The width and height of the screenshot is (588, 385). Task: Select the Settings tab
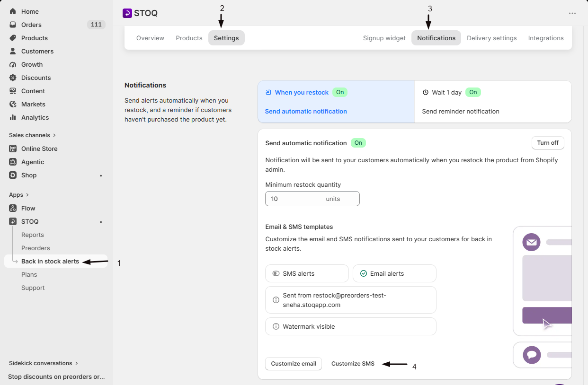[226, 38]
